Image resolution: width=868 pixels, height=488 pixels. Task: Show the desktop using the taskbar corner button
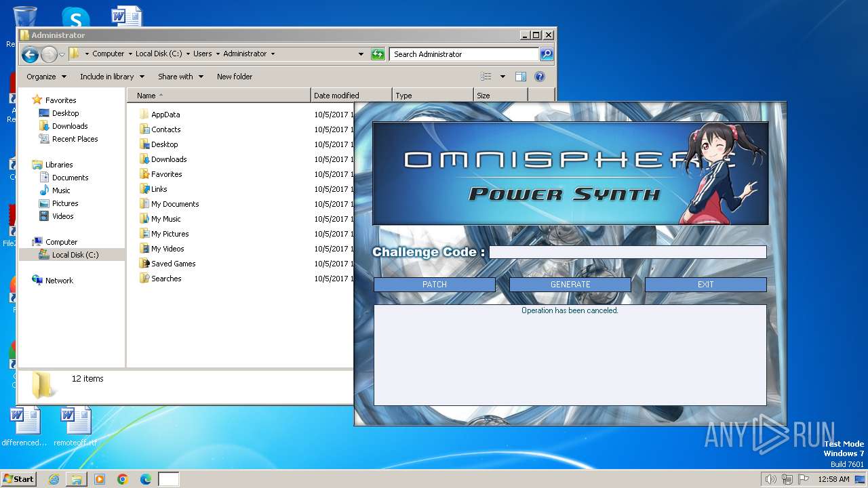(x=861, y=479)
